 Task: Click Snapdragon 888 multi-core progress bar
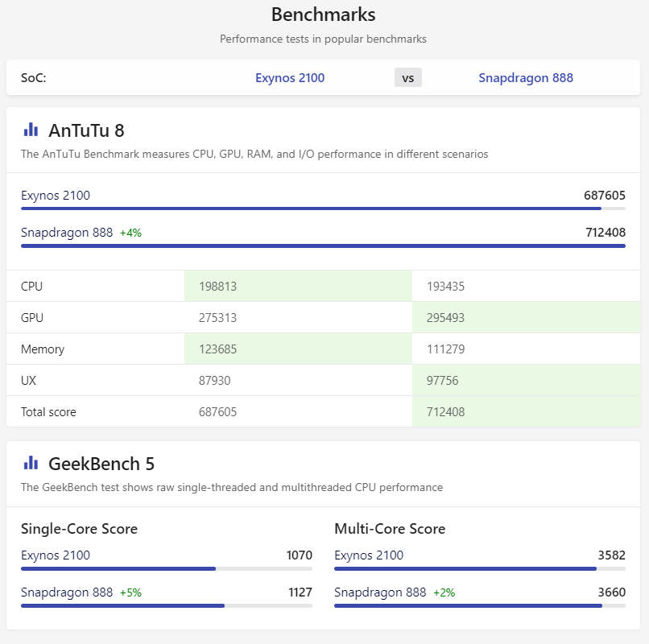(480, 606)
